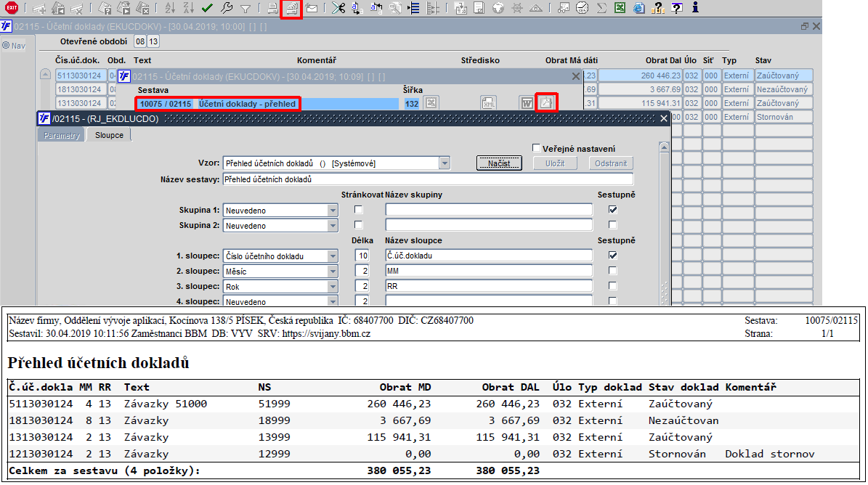Edit the RR column name field
868x485 pixels.
(x=489, y=286)
